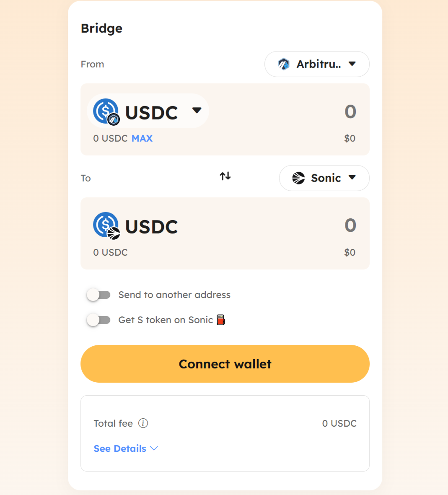Viewport: 448px width, 495px height.
Task: Click the Sonic badge on destination USDC
Action: (114, 233)
